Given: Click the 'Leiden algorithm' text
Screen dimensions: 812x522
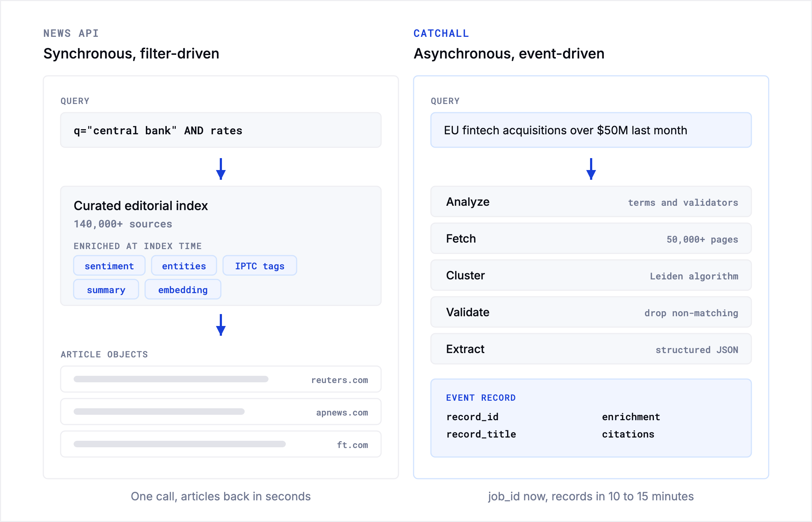Looking at the screenshot, I should pos(694,276).
